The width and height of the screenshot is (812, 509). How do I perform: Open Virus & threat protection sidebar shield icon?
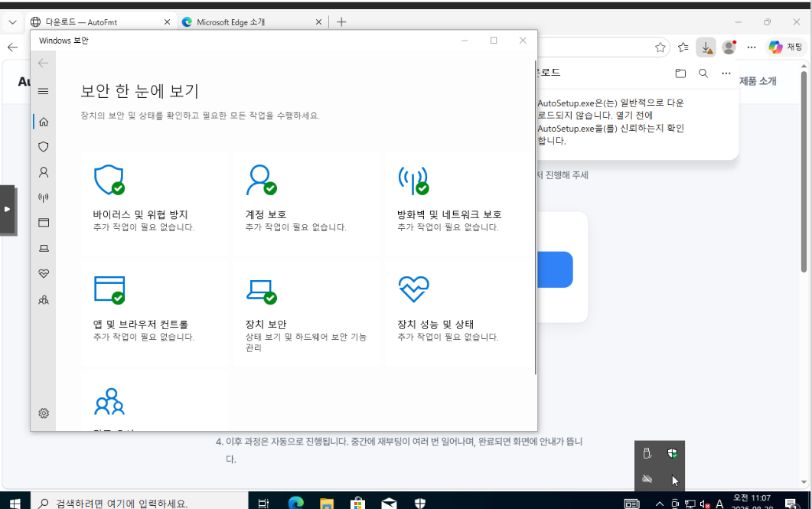pyautogui.click(x=44, y=147)
